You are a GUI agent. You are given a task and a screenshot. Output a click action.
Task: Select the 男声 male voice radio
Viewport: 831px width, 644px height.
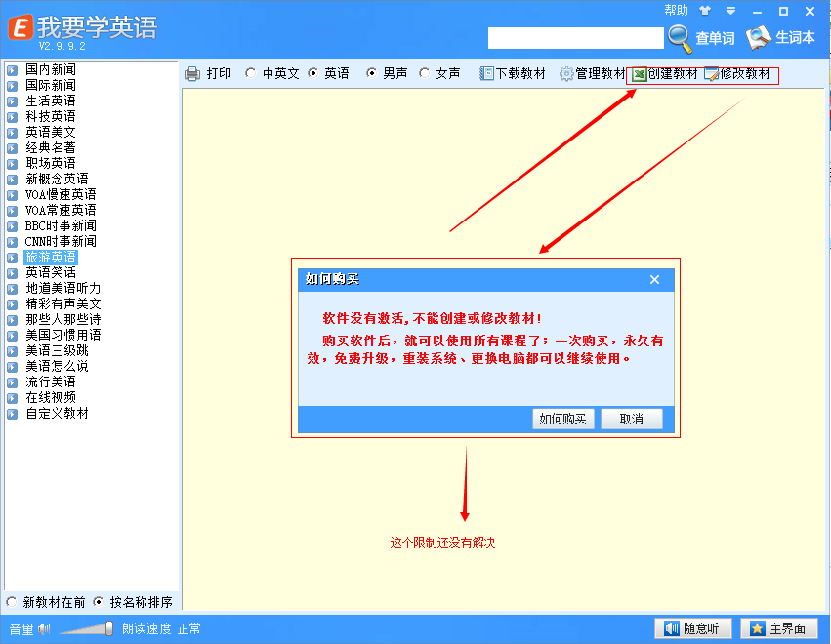371,73
